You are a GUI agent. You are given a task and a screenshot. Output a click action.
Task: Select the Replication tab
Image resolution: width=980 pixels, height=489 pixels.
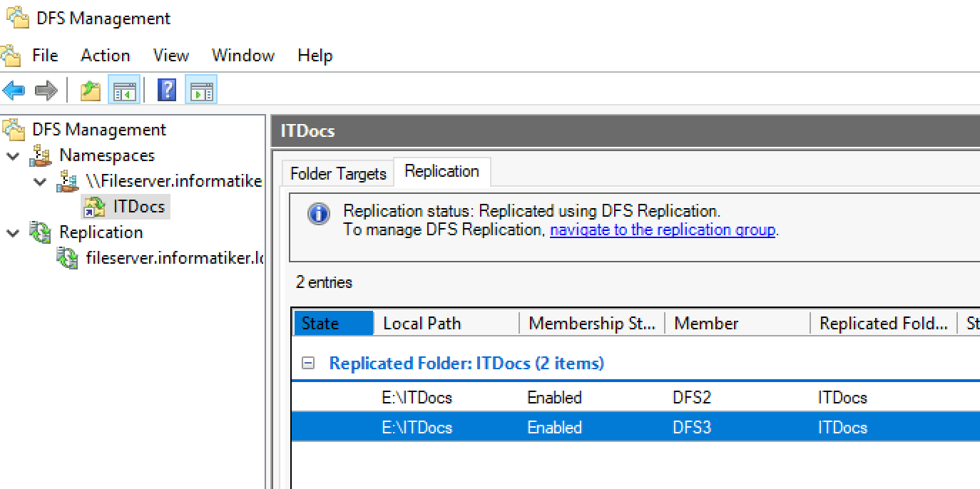click(441, 171)
